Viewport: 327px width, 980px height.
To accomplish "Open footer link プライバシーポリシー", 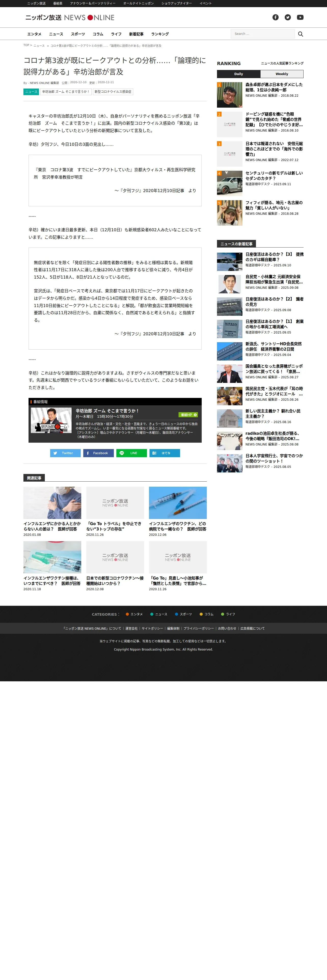I will coord(199,628).
